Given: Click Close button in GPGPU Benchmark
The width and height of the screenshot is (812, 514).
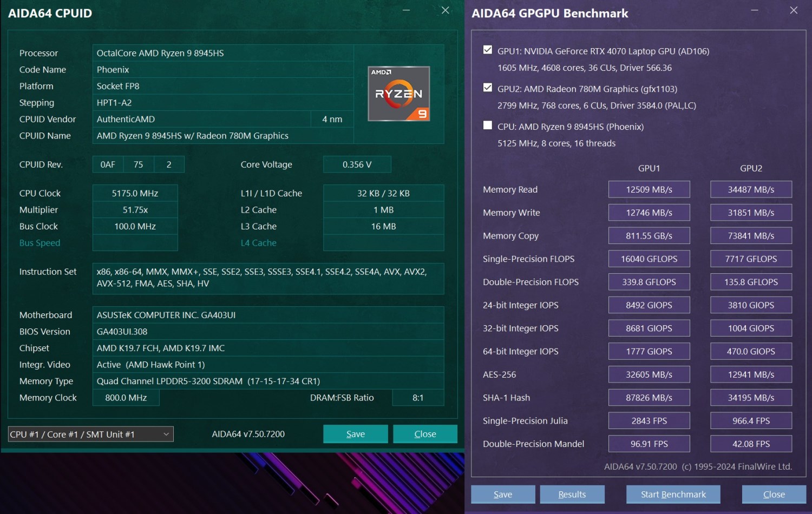Looking at the screenshot, I should coord(774,494).
